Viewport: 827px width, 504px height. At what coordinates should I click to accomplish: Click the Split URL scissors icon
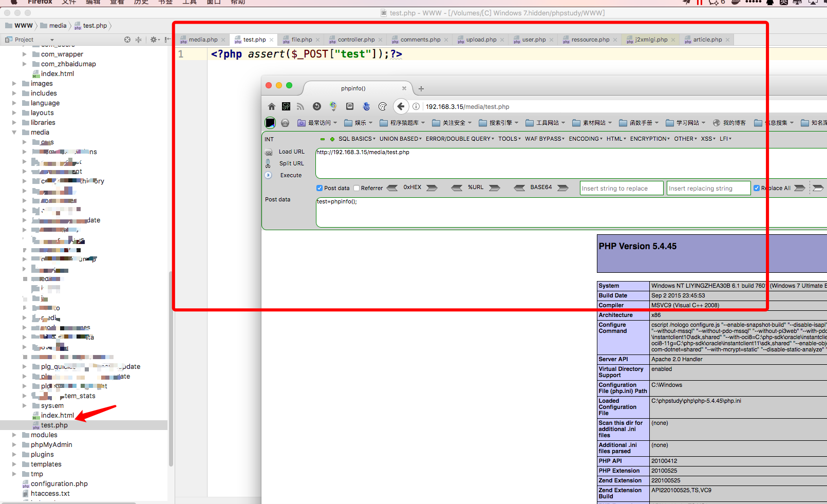[268, 163]
